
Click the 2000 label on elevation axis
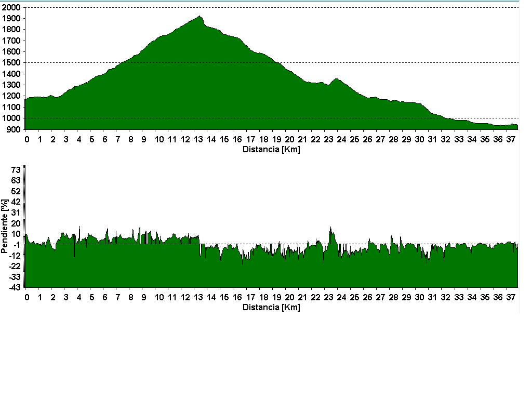[11, 7]
